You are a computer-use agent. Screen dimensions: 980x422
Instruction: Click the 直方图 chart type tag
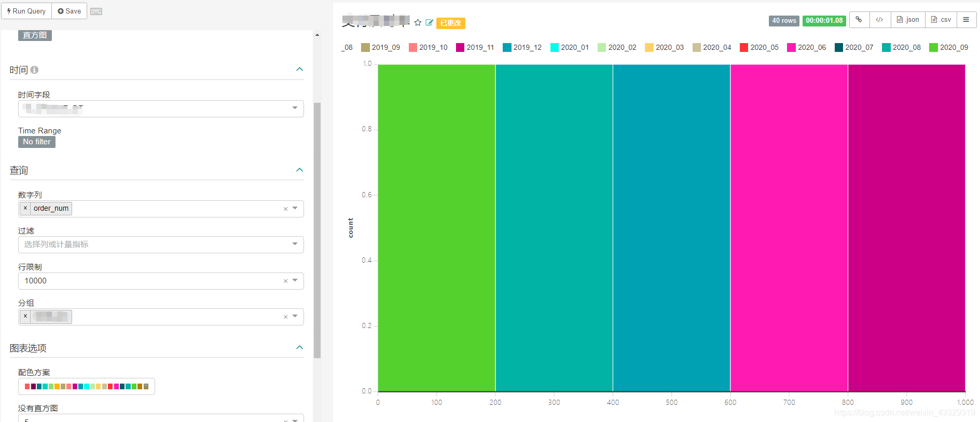tap(35, 35)
